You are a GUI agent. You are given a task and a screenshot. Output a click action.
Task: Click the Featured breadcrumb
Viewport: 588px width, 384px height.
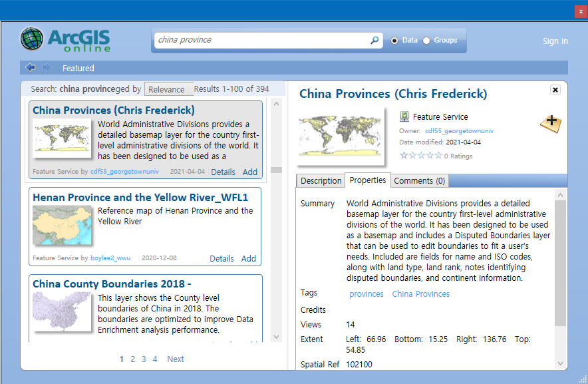[78, 69]
